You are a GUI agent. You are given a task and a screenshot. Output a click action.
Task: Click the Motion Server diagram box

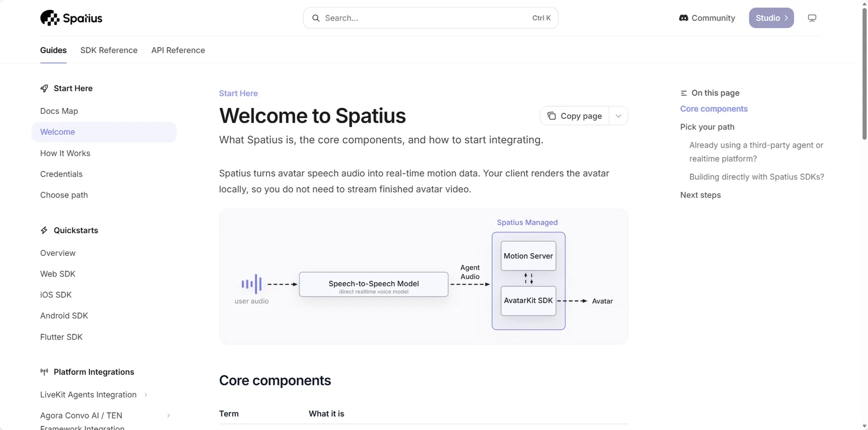click(x=528, y=256)
